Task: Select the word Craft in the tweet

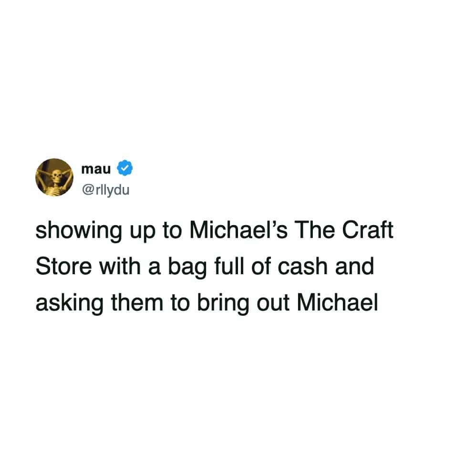Action: point(368,230)
